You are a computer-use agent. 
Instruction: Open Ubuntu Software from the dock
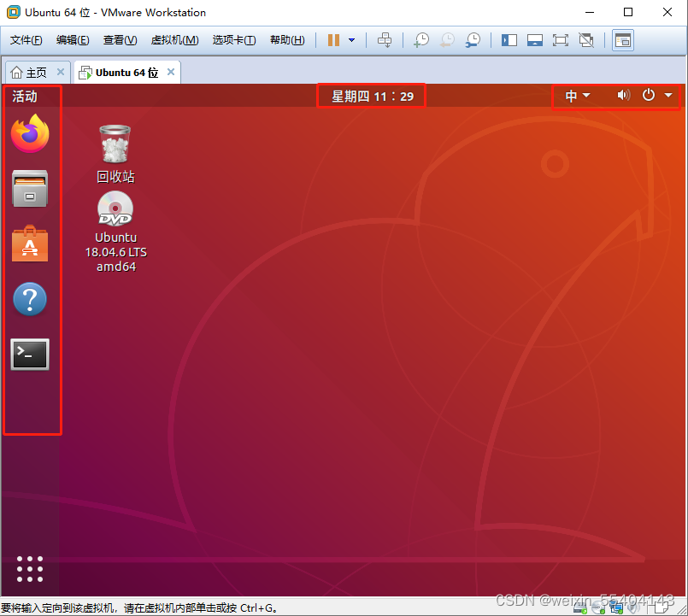[x=30, y=244]
